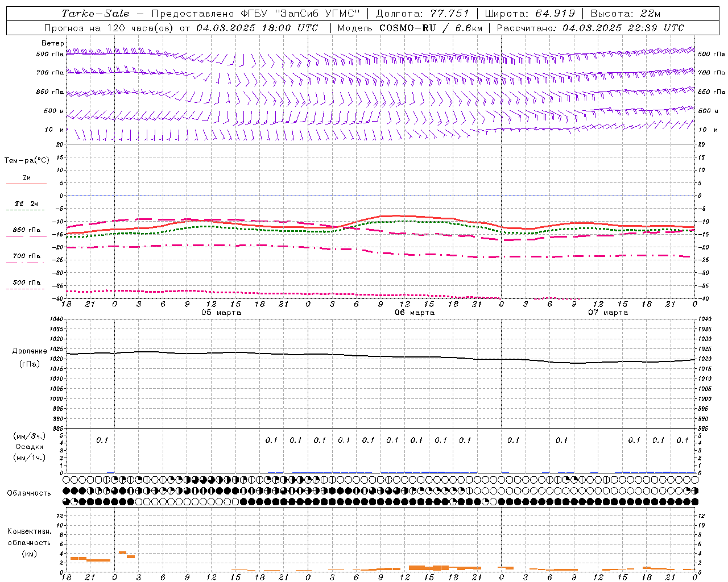Click the 06 марта date label
This screenshot has height=582, width=728.
pyautogui.click(x=415, y=313)
